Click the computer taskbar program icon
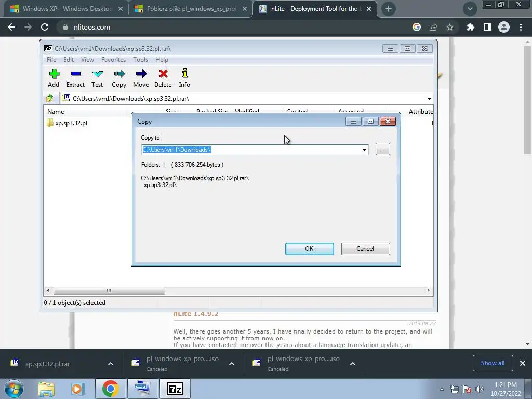 (x=142, y=389)
